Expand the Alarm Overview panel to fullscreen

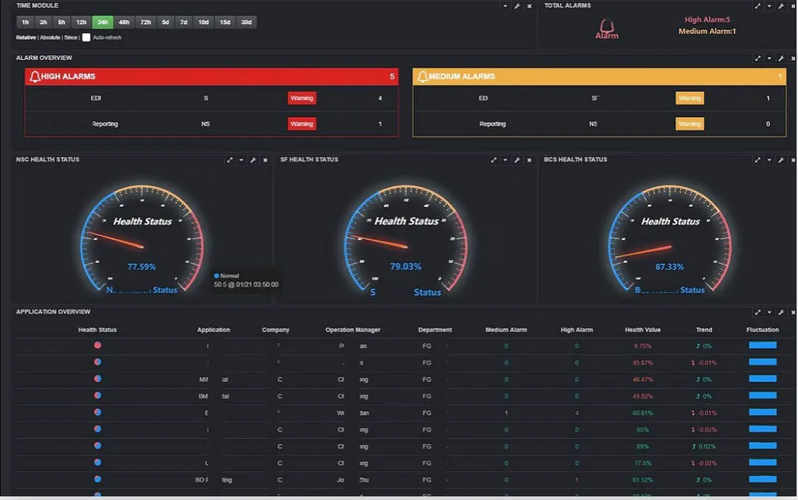[x=757, y=59]
